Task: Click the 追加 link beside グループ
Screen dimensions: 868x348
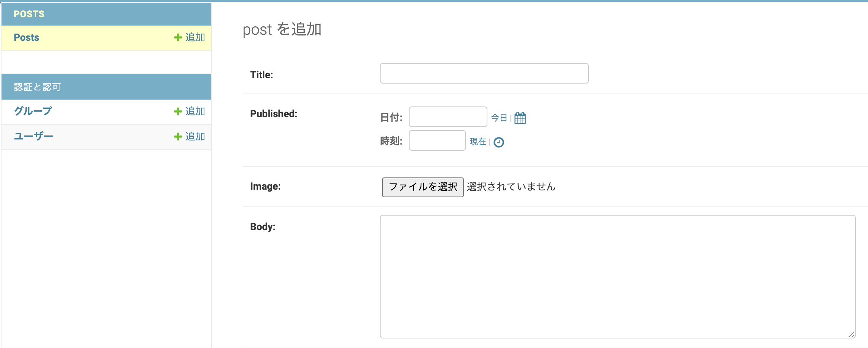Action: (190, 111)
